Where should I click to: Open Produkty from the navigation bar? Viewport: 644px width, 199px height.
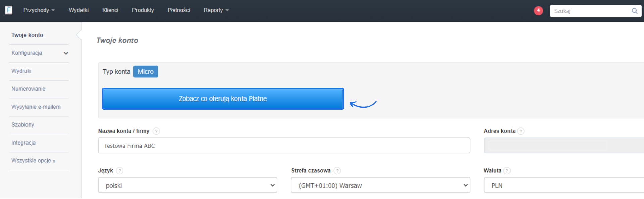click(143, 10)
